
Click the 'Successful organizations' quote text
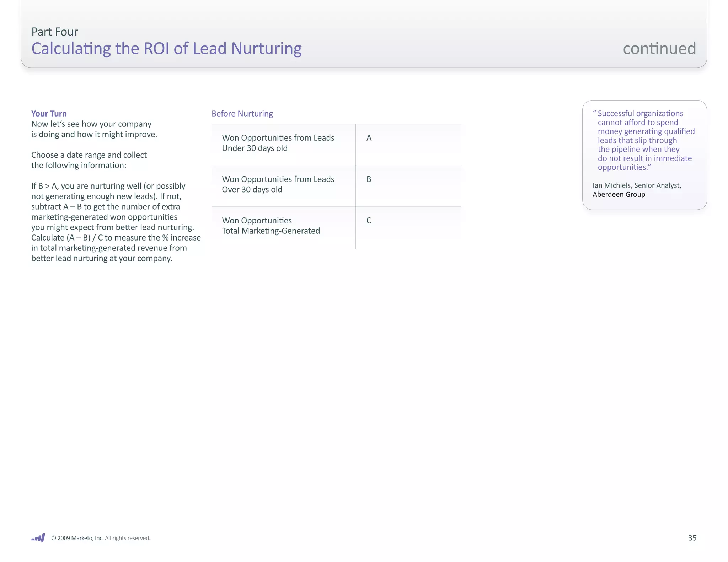click(643, 140)
